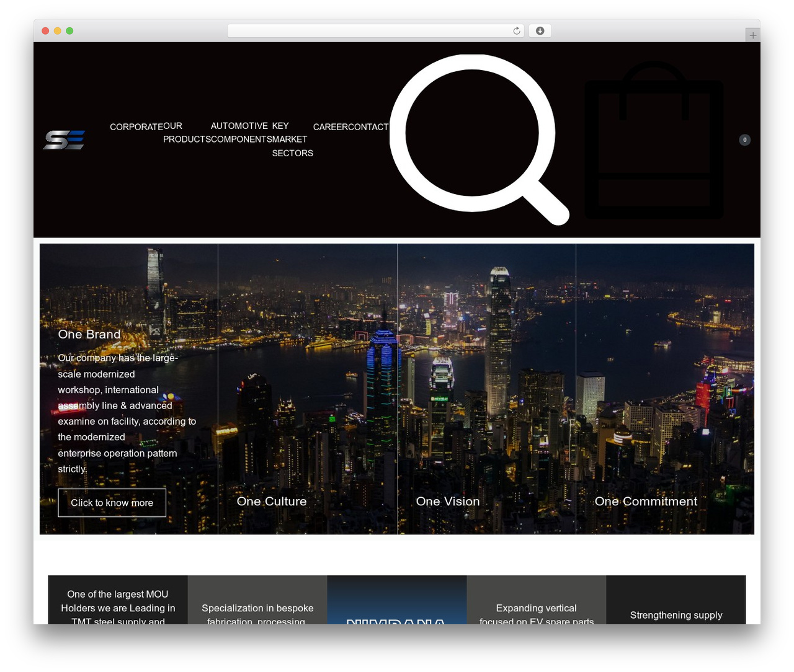The image size is (794, 672).
Task: Click the One Brand description paragraph
Action: [x=127, y=413]
